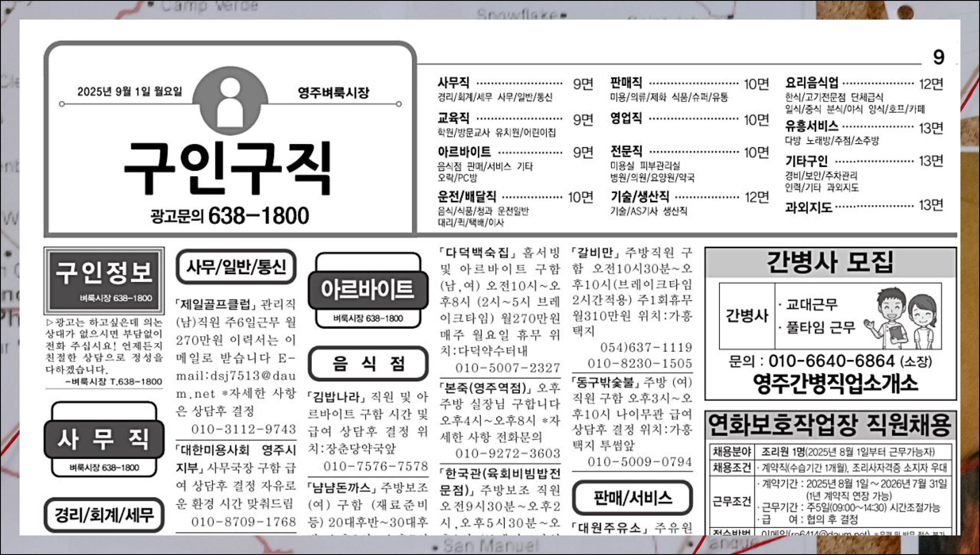Image resolution: width=980 pixels, height=555 pixels.
Task: Click ad inquiry number 638-1800
Action: [258, 216]
